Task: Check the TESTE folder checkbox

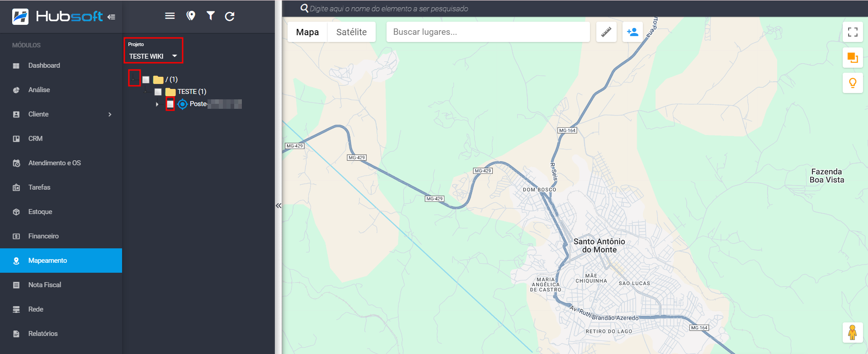Action: click(x=158, y=92)
